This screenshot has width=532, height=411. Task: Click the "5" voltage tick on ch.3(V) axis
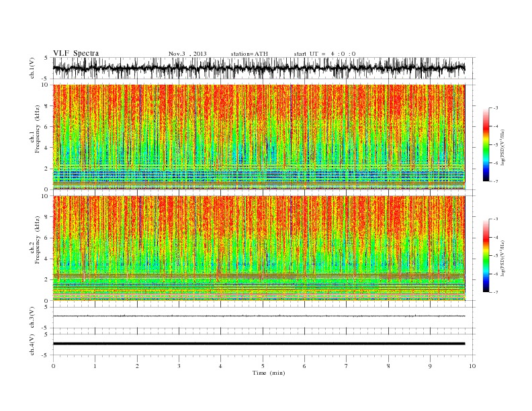pos(47,307)
